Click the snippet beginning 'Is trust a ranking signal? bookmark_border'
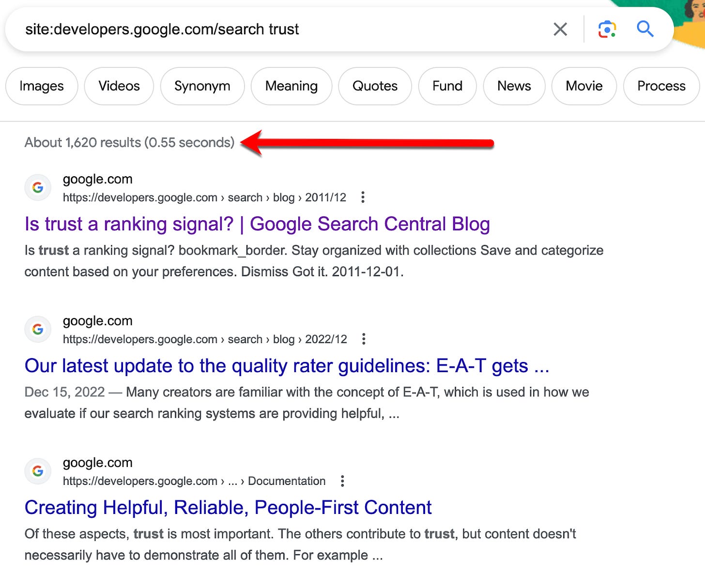The height and width of the screenshot is (588, 705). pos(314,261)
